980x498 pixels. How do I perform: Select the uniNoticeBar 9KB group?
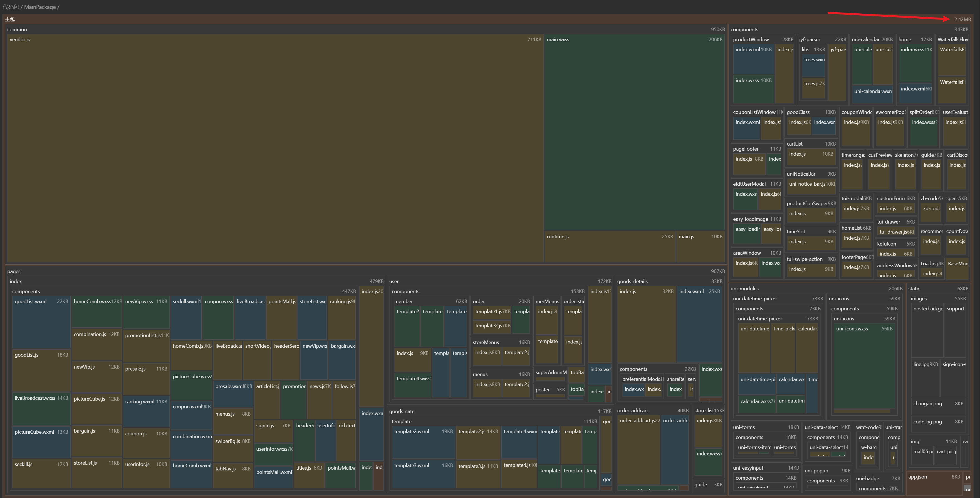pos(811,174)
